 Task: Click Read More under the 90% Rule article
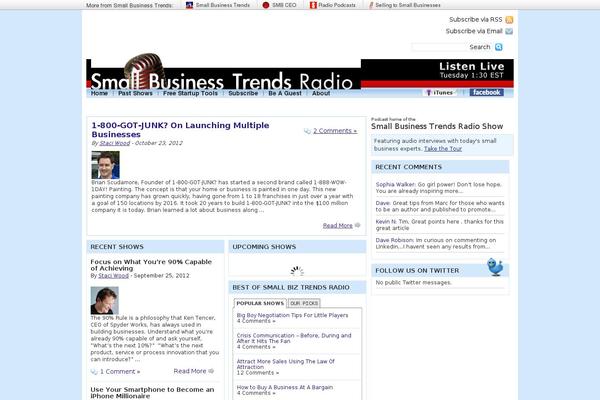coord(190,371)
